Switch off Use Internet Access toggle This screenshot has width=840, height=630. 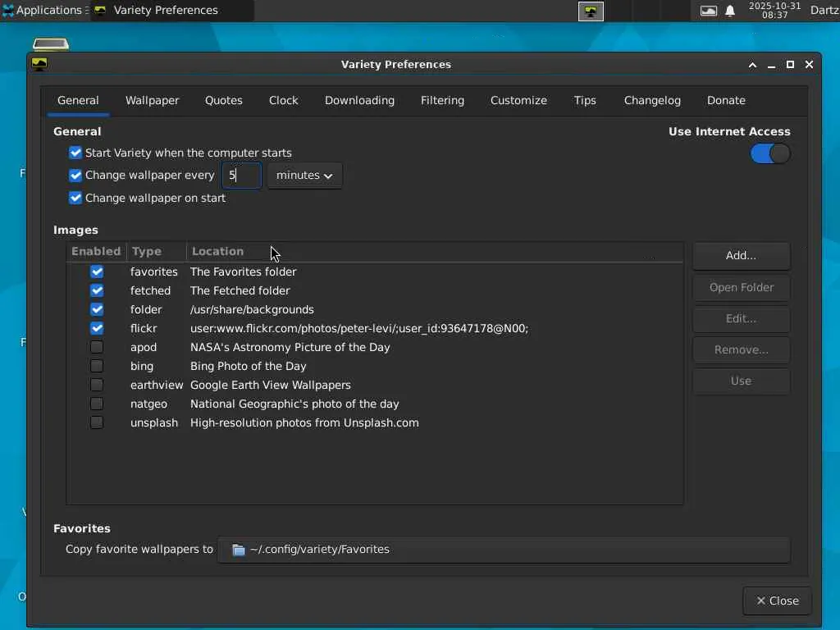[769, 153]
